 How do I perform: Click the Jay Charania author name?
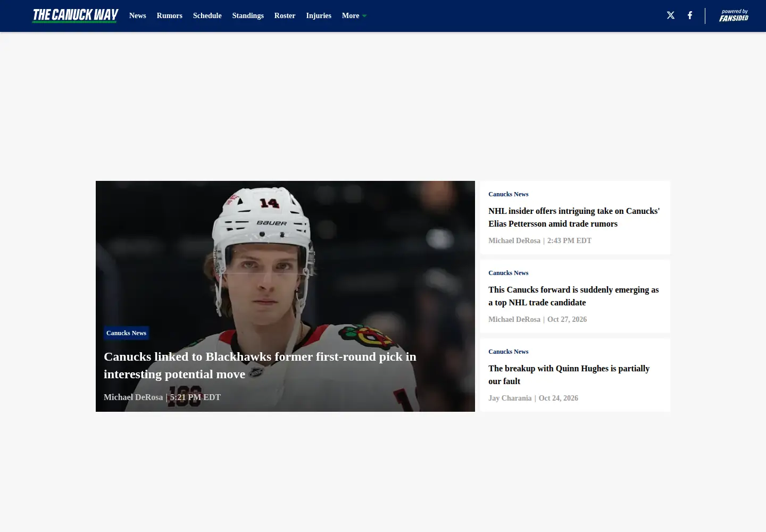point(510,398)
